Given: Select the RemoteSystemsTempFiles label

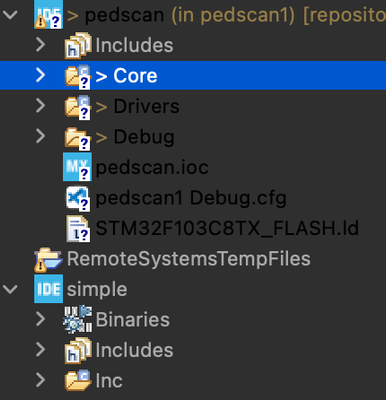Looking at the screenshot, I should point(189,259).
